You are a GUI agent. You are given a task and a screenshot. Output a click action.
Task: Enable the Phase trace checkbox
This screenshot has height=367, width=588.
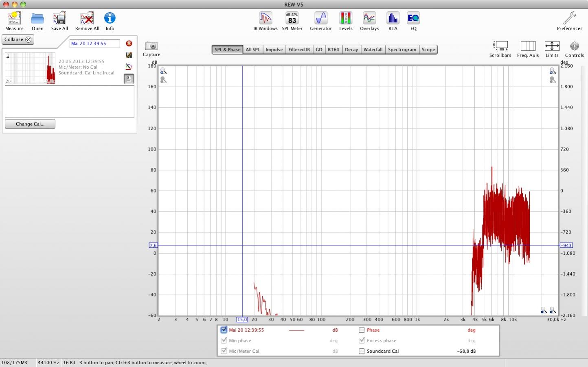[x=362, y=330]
